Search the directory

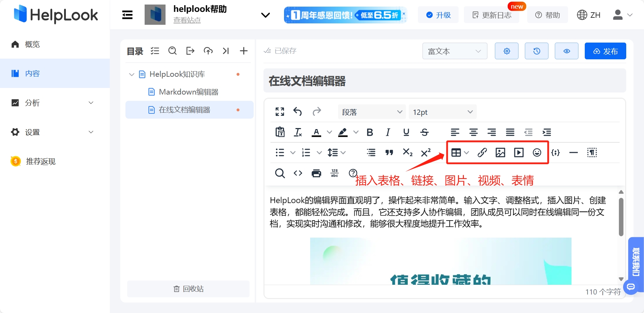coord(172,51)
